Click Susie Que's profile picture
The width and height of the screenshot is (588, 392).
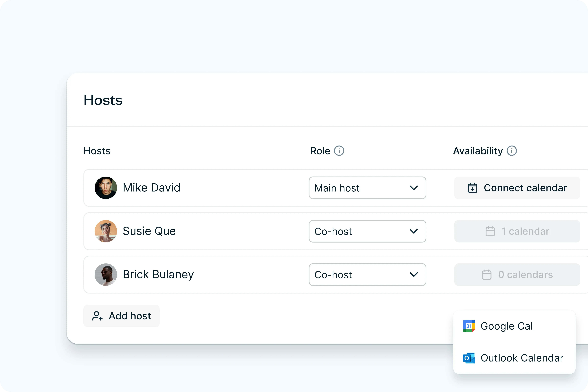(x=106, y=231)
